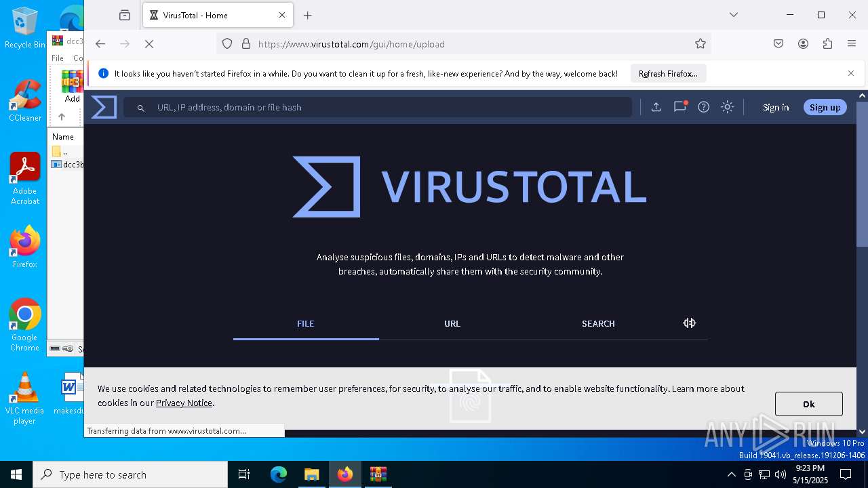Open the help question mark icon
Screen dimensions: 868x488
pos(704,107)
